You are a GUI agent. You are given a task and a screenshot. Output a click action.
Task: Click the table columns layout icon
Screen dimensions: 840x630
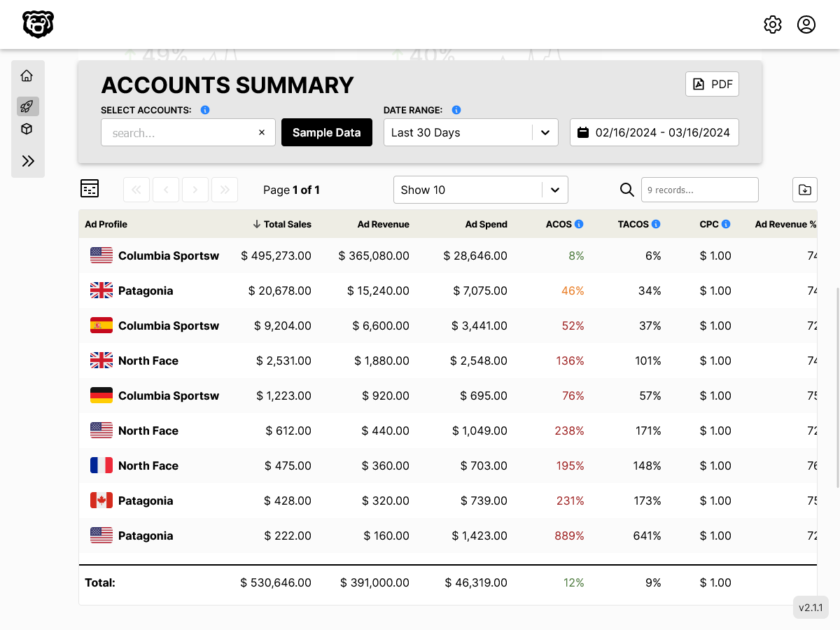point(90,189)
